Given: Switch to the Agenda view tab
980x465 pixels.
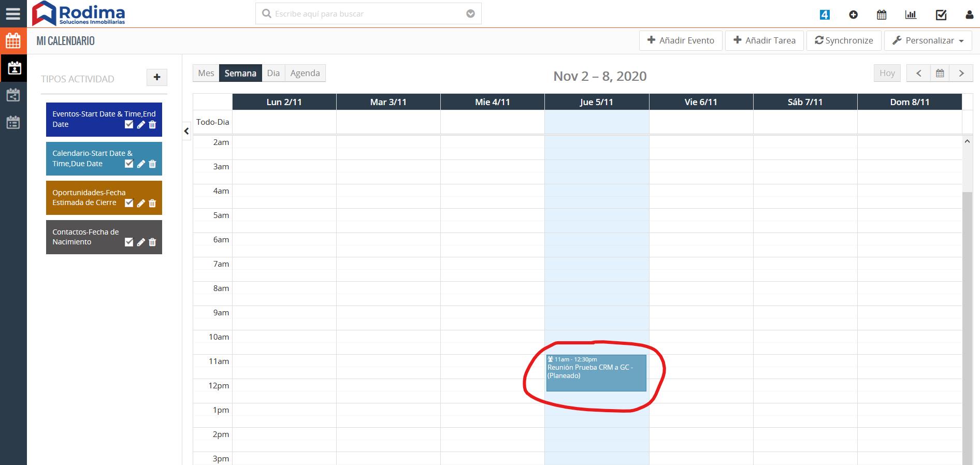Looking at the screenshot, I should [305, 74].
